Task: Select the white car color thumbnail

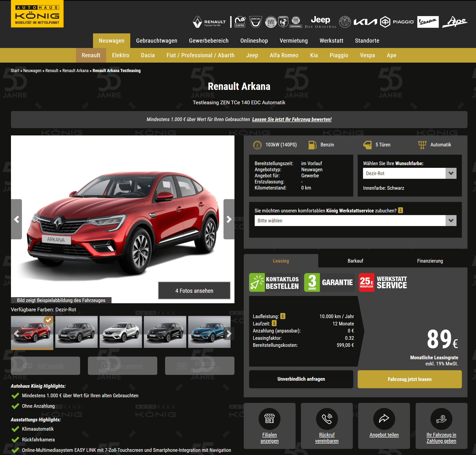Action: click(x=121, y=332)
